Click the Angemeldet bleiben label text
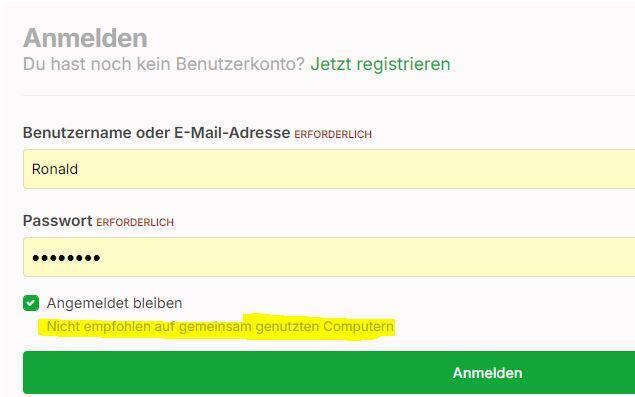This screenshot has width=635, height=397. (115, 303)
